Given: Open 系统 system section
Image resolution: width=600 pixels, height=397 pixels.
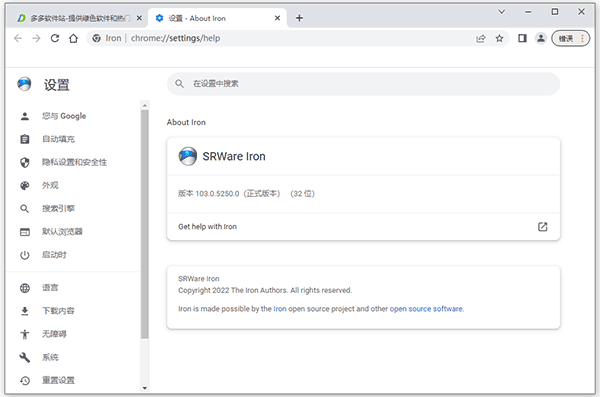Looking at the screenshot, I should tap(73, 357).
